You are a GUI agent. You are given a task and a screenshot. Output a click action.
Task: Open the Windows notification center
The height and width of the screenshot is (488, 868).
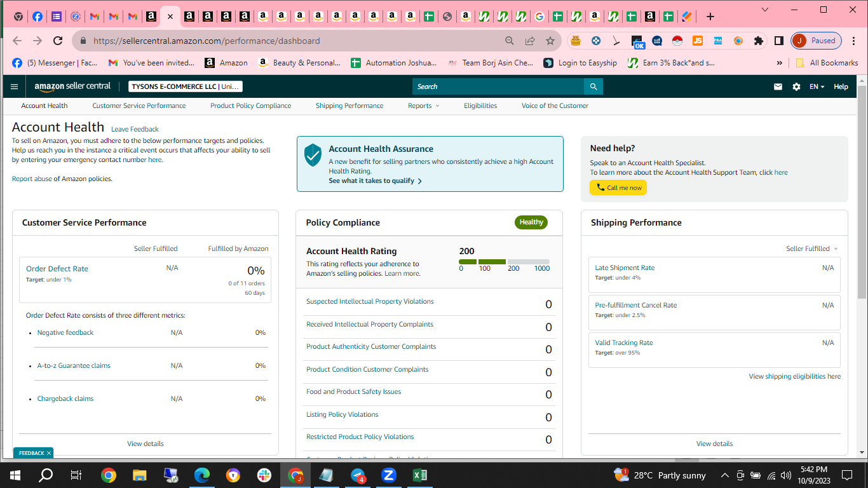point(847,475)
